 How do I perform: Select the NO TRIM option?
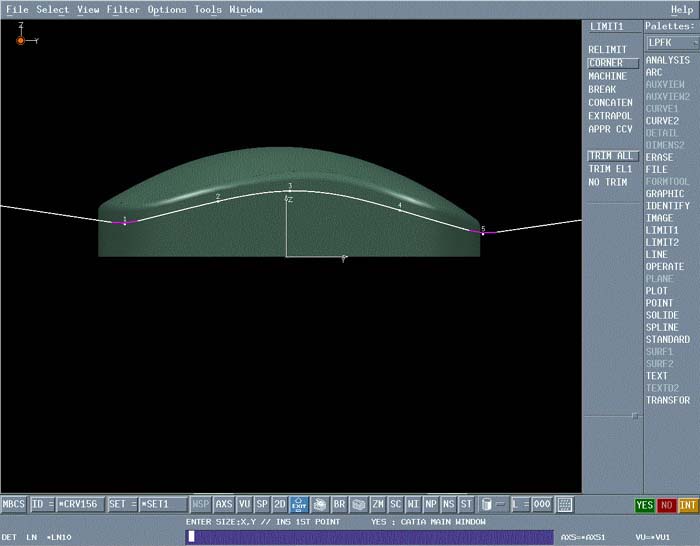point(608,182)
